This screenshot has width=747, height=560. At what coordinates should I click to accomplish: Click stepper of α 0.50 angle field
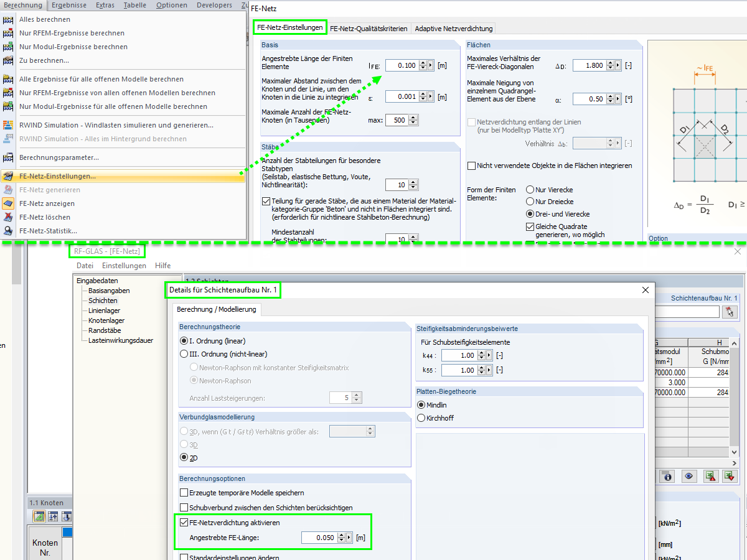tap(609, 99)
